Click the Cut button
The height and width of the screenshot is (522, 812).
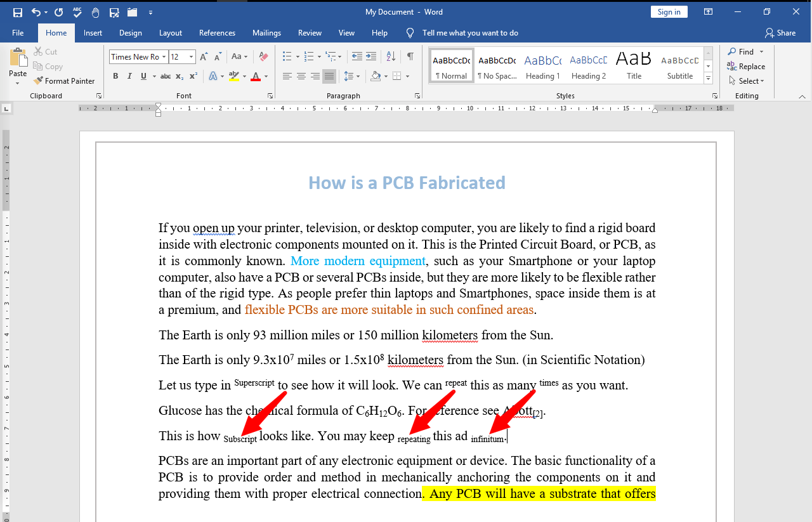tap(46, 51)
